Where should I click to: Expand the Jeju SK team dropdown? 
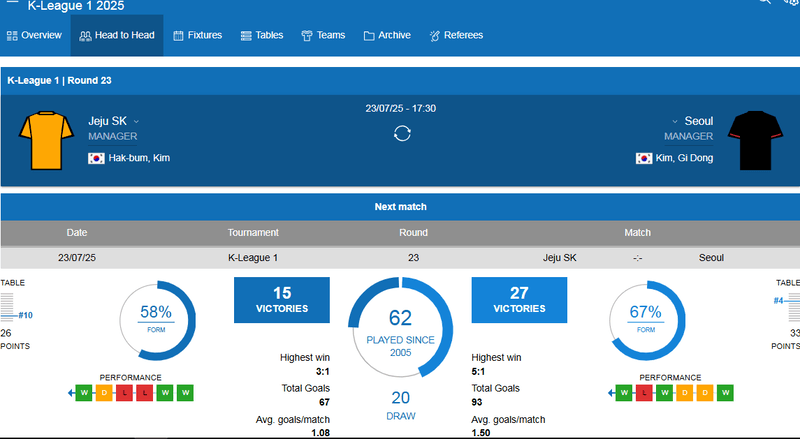[136, 121]
